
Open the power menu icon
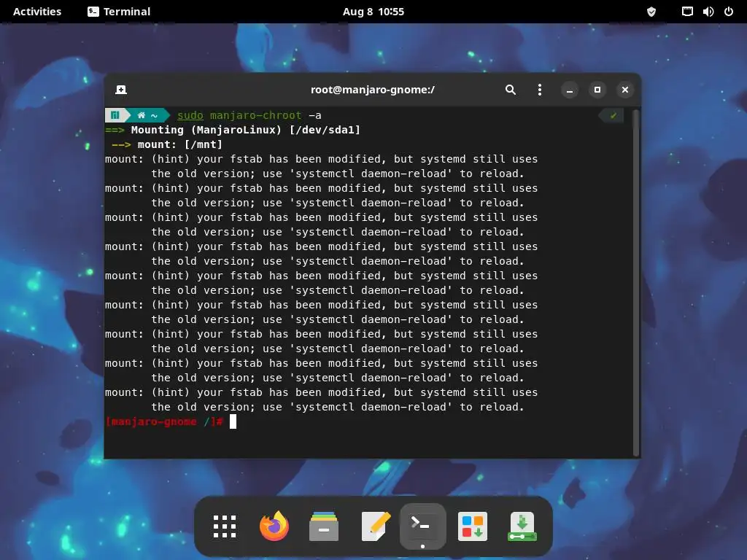(729, 12)
